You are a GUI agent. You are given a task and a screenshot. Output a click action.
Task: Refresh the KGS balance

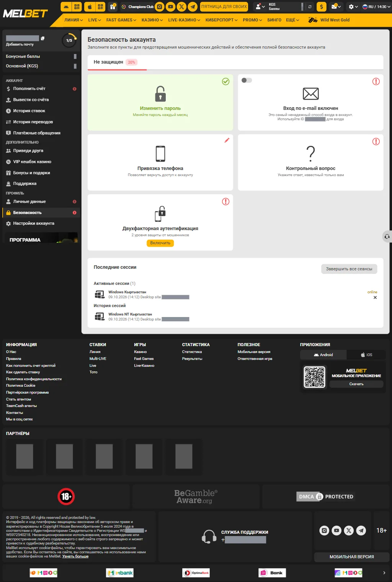310,7
